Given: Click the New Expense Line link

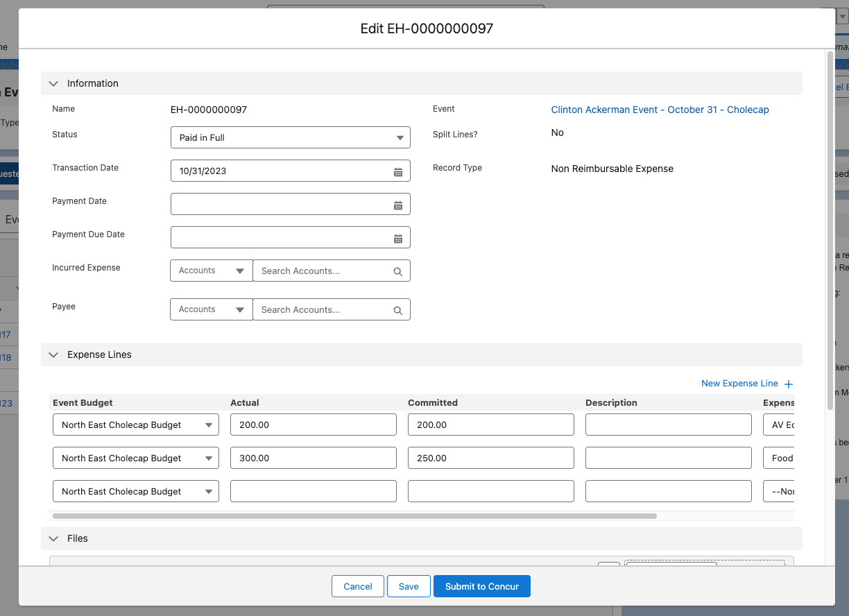Looking at the screenshot, I should (x=739, y=383).
